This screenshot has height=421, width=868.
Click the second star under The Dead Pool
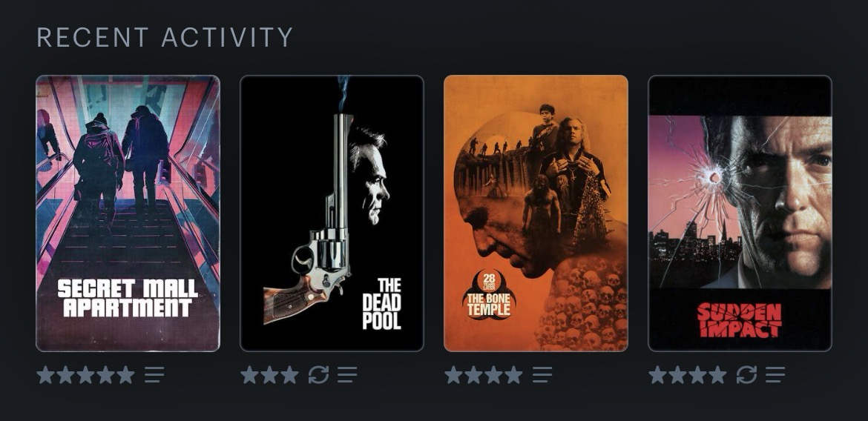pyautogui.click(x=269, y=374)
